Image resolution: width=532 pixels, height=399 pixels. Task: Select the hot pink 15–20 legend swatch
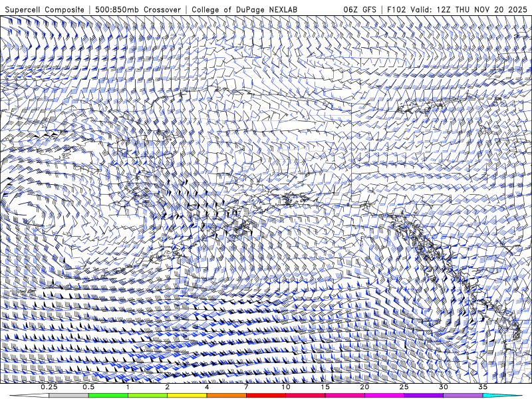344,396
